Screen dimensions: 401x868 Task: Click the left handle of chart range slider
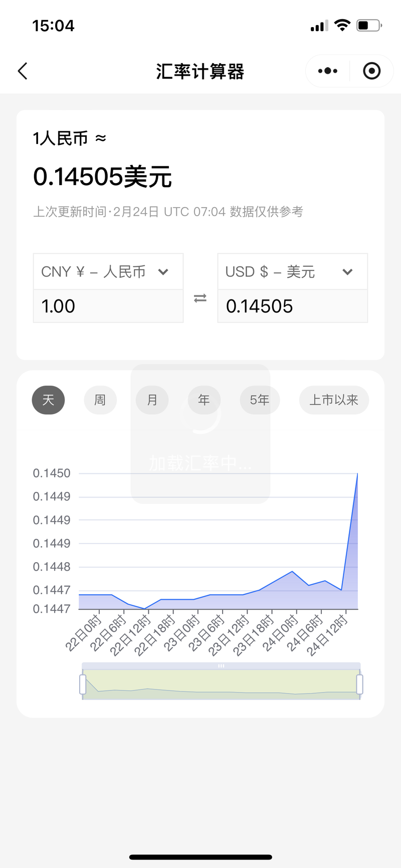83,684
